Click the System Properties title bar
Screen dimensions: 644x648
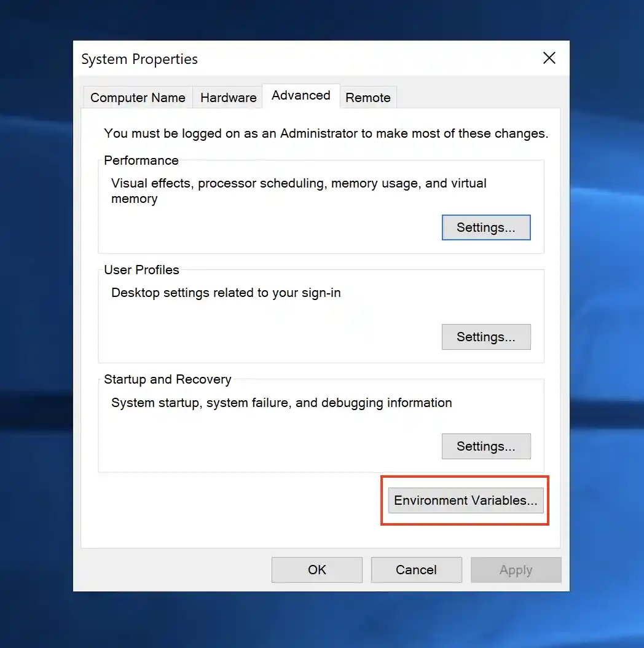point(139,58)
